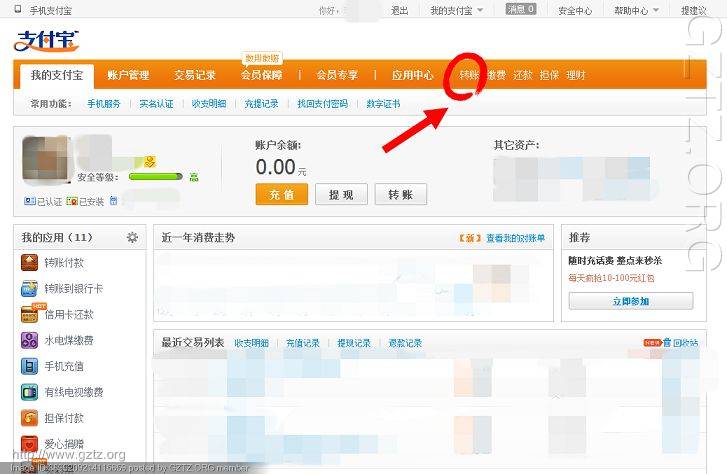Click the 提现 button
This screenshot has height=474, width=727.
point(341,194)
